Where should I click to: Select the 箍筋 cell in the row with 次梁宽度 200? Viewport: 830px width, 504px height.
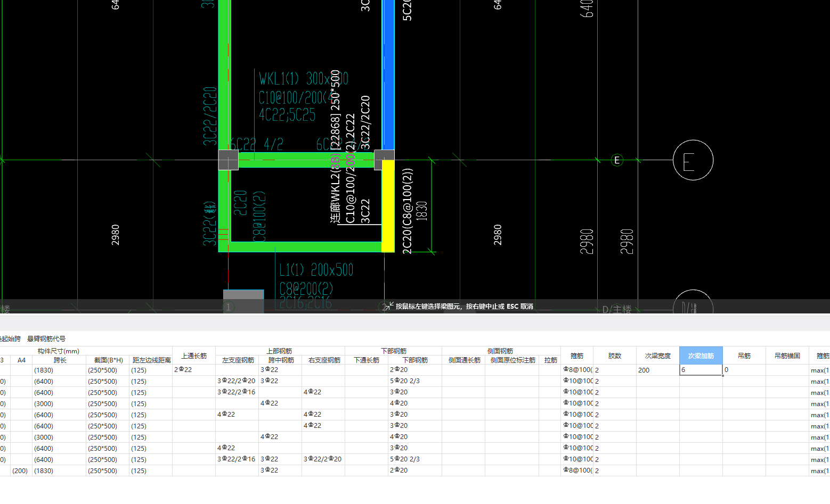click(577, 370)
